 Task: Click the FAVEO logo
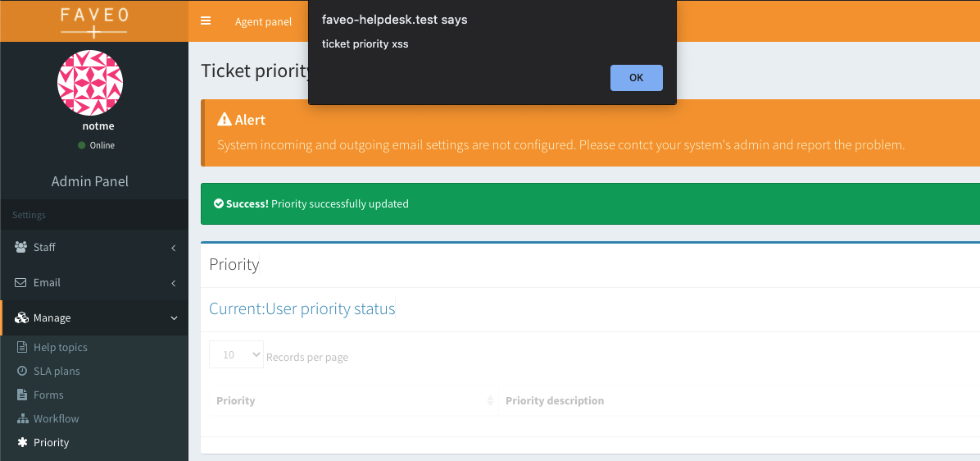tap(94, 21)
